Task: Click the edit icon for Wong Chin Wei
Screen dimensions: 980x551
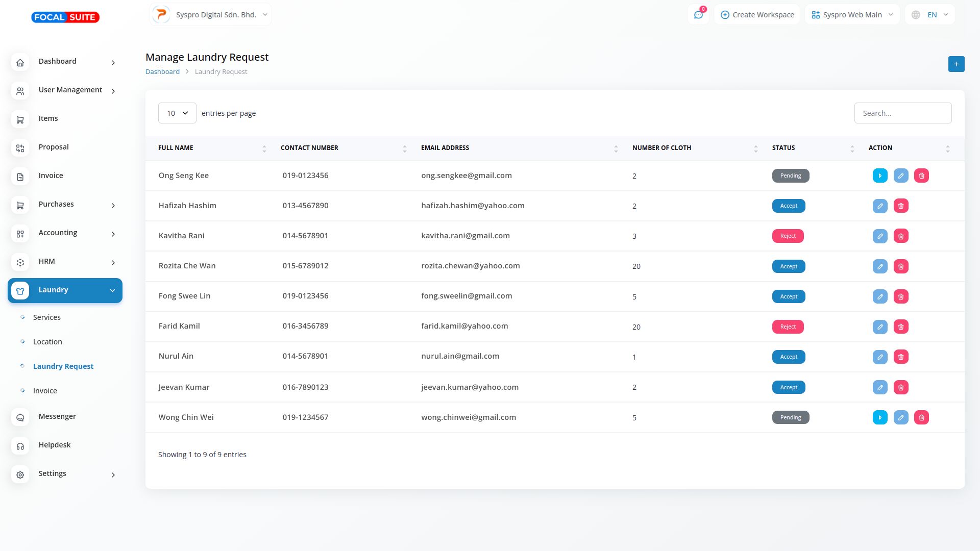Action: pos(901,417)
